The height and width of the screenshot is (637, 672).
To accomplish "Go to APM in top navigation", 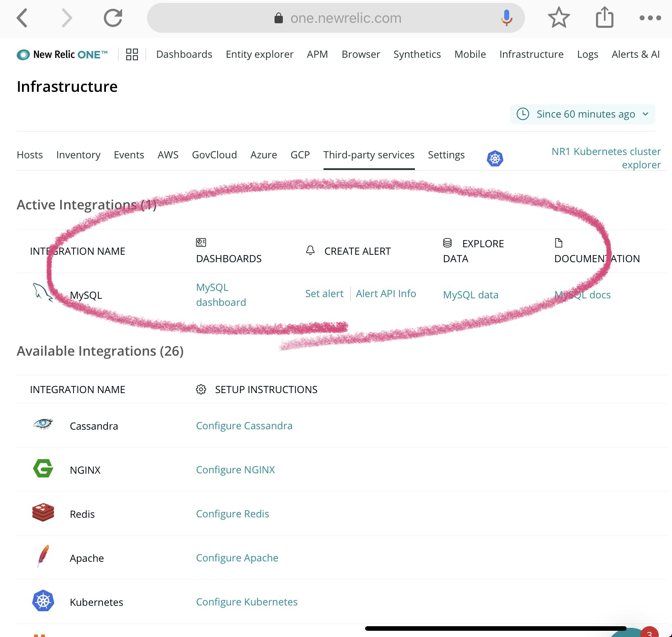I will coord(317,54).
